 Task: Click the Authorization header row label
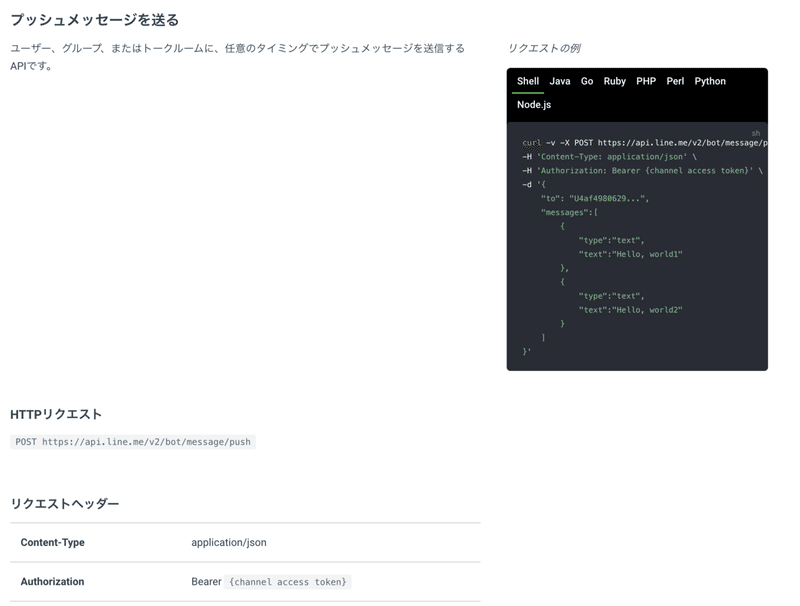pos(52,582)
